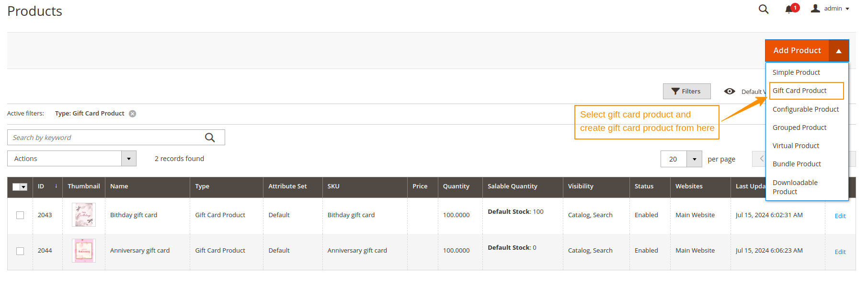Click 'Default Stock: 100' salable quantity

(515, 212)
